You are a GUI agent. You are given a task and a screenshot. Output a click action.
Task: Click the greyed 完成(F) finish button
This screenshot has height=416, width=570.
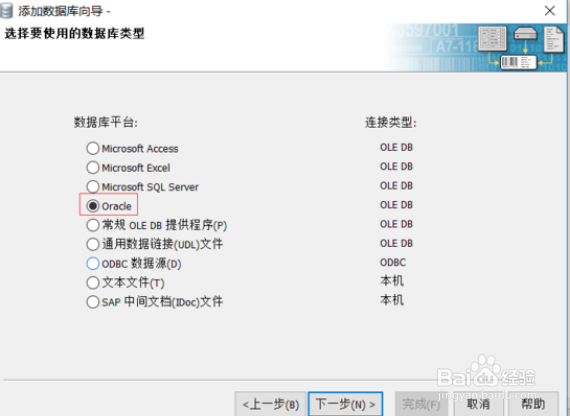pos(421,404)
